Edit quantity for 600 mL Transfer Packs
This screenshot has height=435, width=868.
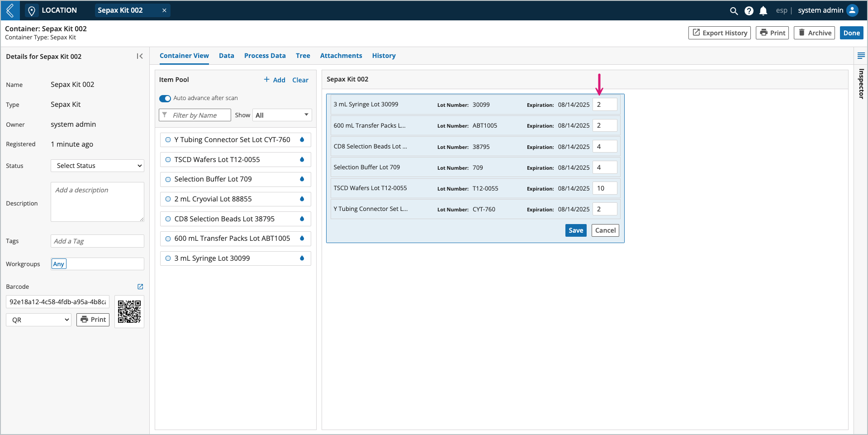pyautogui.click(x=605, y=125)
